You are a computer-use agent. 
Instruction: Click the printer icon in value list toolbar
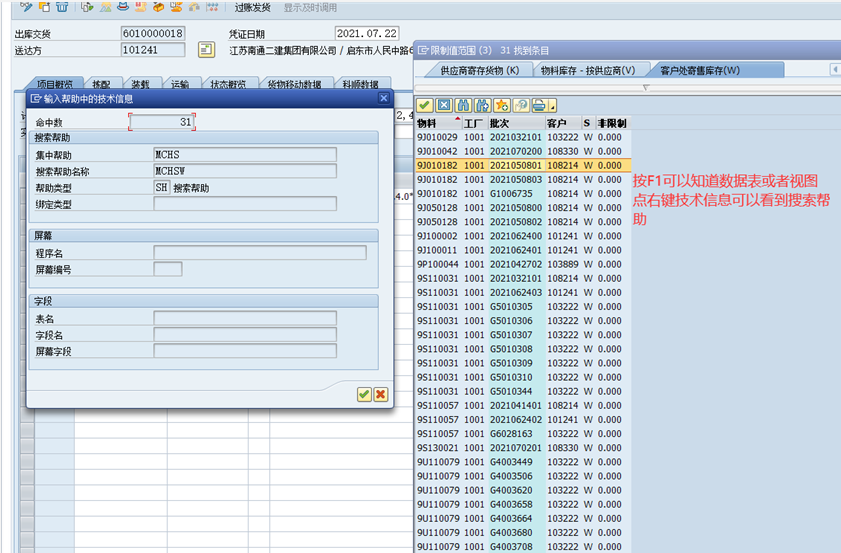click(540, 105)
